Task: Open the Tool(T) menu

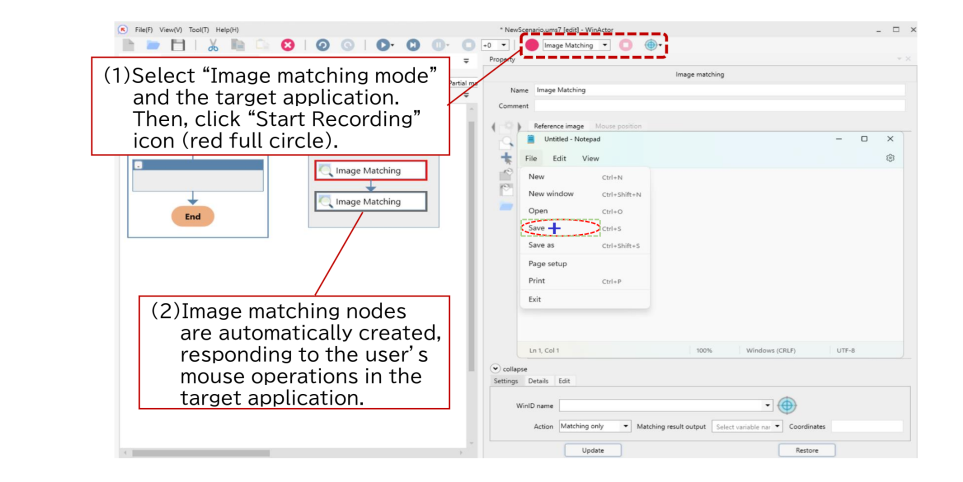Action: [x=200, y=30]
